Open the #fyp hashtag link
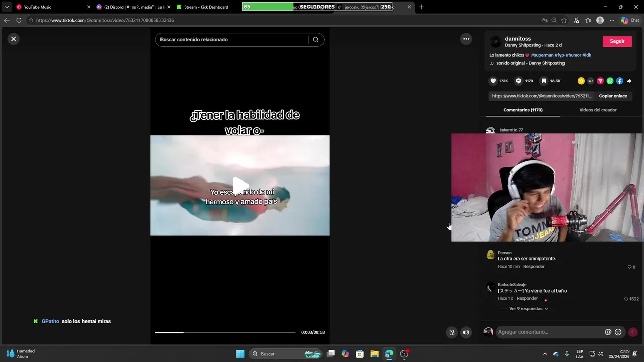644x362 pixels. pyautogui.click(x=559, y=55)
